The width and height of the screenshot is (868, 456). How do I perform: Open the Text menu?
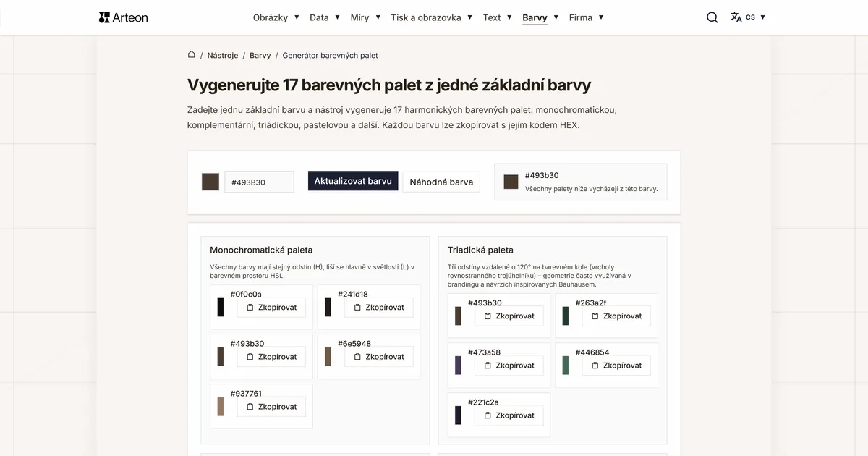[492, 17]
